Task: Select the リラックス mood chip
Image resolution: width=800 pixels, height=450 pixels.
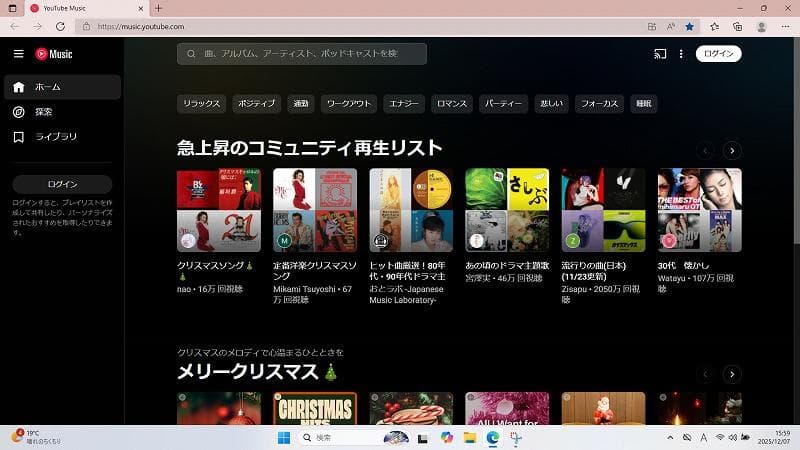Action: (202, 104)
